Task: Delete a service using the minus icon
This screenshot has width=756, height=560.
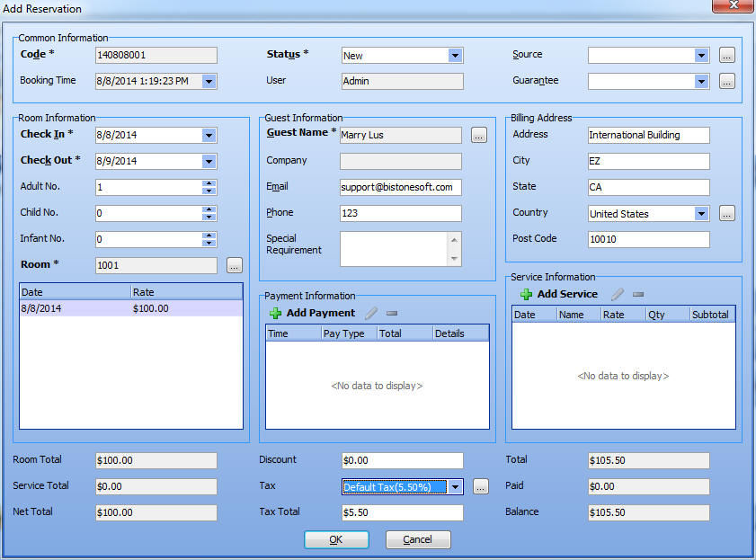Action: 637,294
